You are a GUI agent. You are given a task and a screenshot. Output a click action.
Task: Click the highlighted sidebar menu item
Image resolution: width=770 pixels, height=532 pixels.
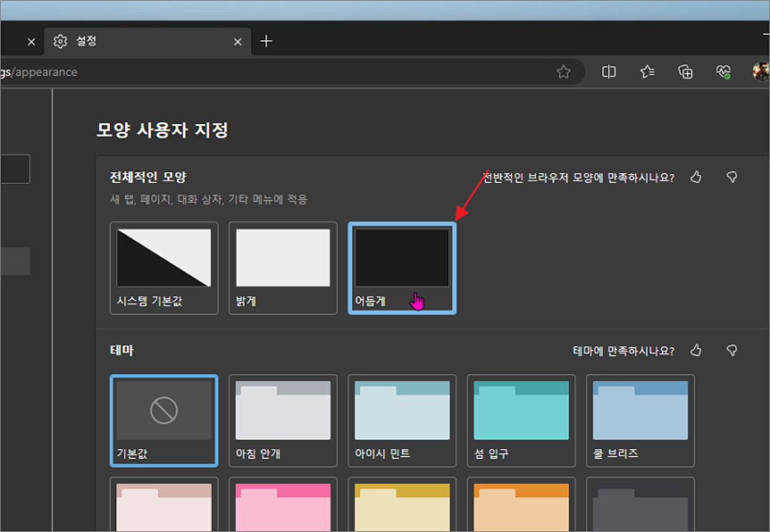click(x=15, y=261)
